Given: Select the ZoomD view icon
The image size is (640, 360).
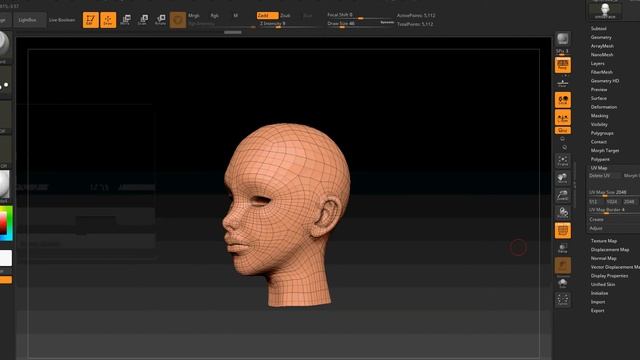Looking at the screenshot, I should 563,195.
